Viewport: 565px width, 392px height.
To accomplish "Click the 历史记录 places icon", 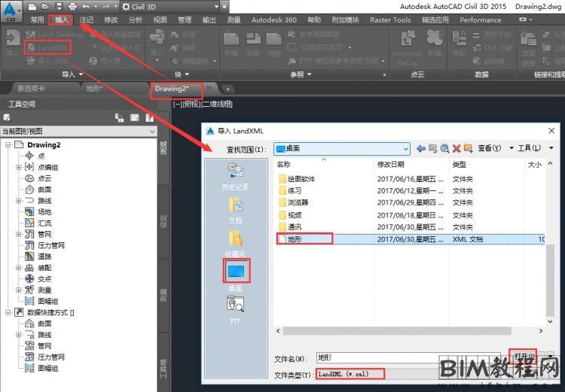I will [235, 176].
